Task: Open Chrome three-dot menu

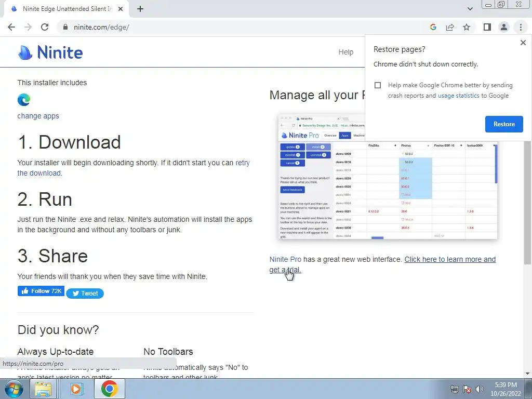Action: (x=521, y=27)
